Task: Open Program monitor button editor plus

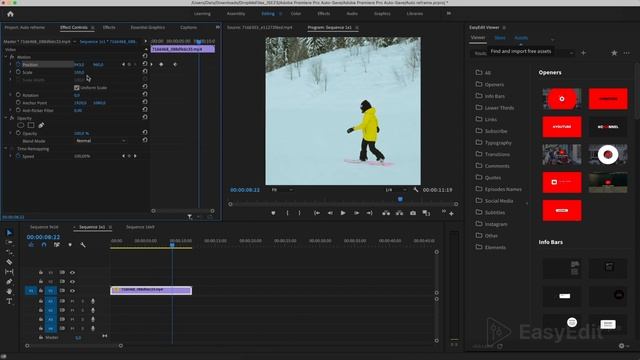Action: pyautogui.click(x=451, y=213)
